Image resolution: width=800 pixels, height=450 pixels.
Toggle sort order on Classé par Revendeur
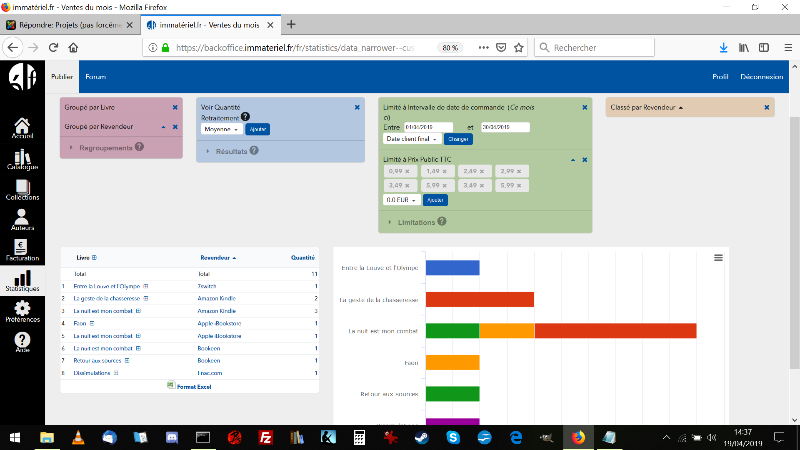point(680,107)
